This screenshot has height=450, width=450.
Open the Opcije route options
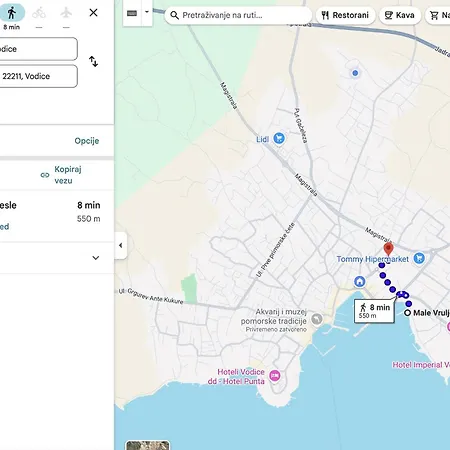[87, 141]
